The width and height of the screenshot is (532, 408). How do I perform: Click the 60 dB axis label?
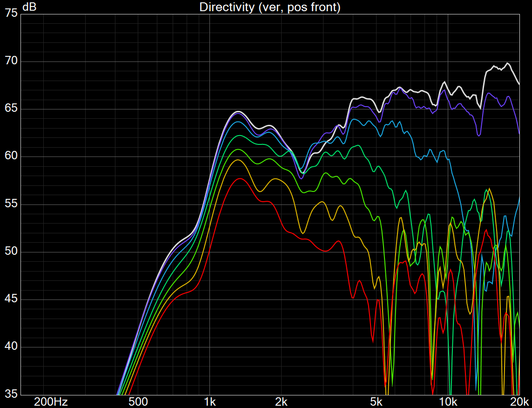pyautogui.click(x=11, y=156)
